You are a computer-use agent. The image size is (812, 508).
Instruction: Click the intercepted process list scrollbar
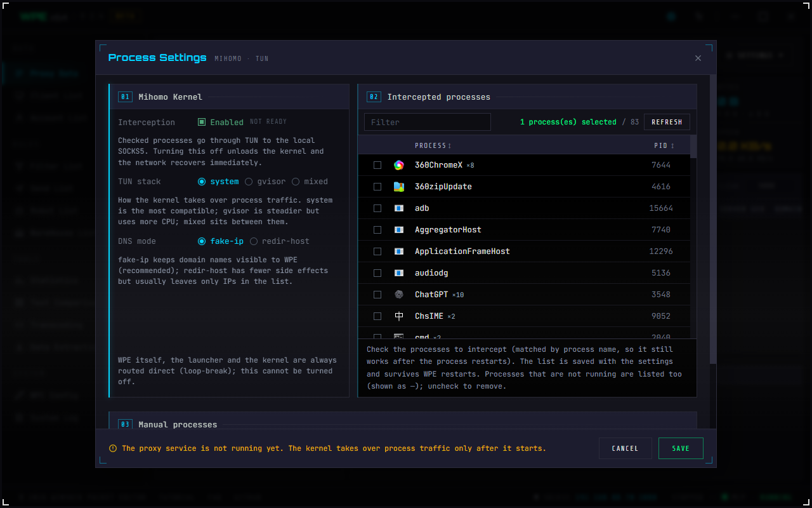tap(693, 146)
